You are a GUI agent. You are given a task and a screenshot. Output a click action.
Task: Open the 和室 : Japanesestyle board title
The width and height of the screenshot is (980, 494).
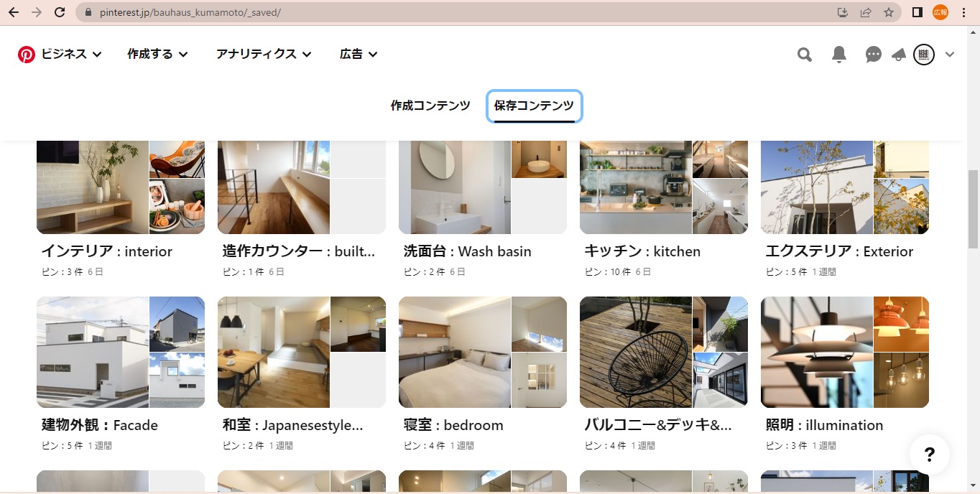293,425
